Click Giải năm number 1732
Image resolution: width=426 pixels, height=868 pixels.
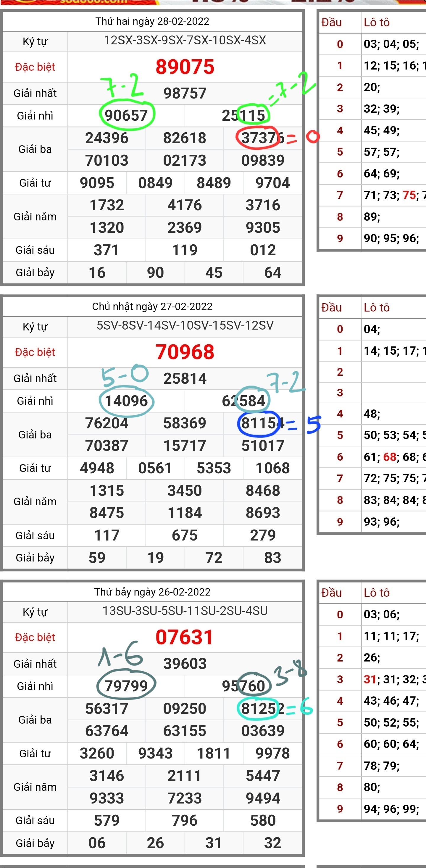click(x=107, y=205)
